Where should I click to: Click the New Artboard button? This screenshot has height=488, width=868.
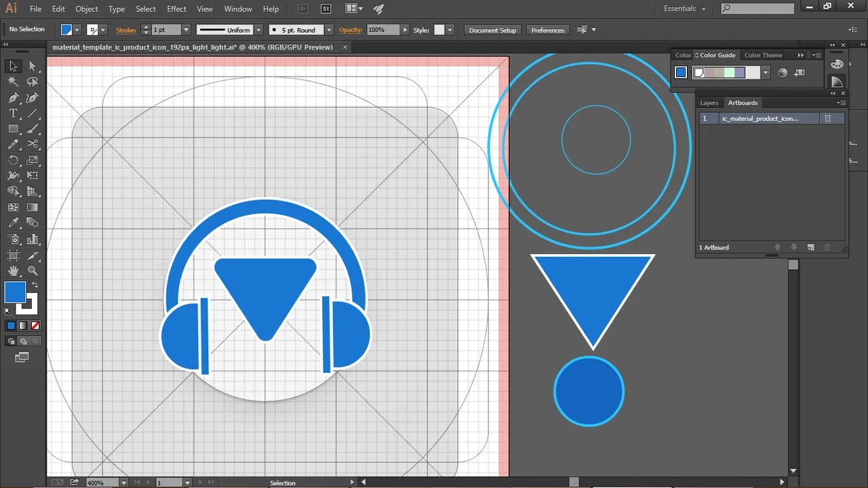click(x=810, y=247)
